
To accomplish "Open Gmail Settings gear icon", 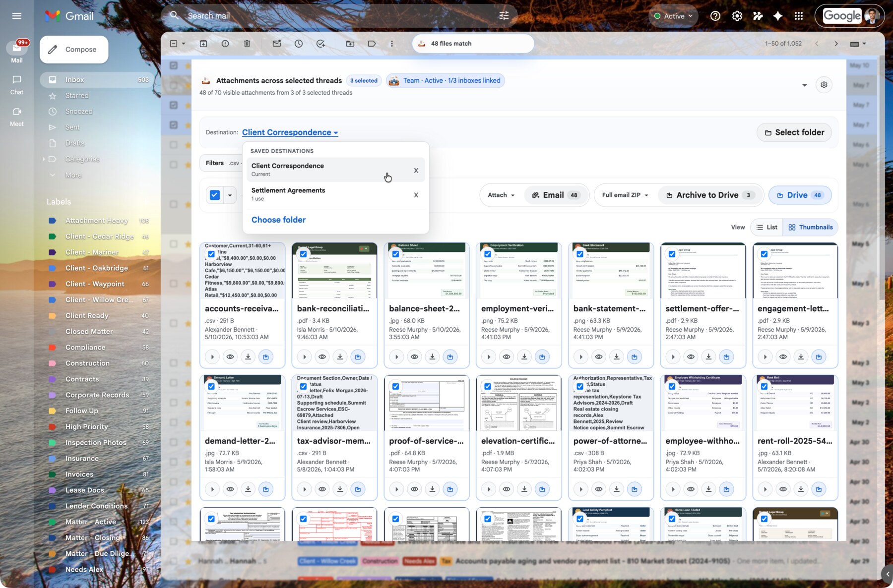I will tap(737, 16).
